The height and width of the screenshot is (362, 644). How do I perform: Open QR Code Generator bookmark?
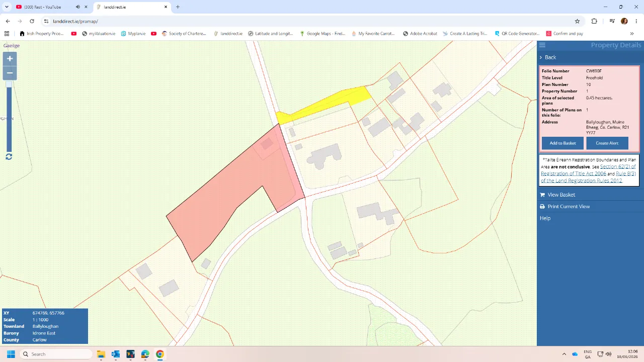(517, 34)
